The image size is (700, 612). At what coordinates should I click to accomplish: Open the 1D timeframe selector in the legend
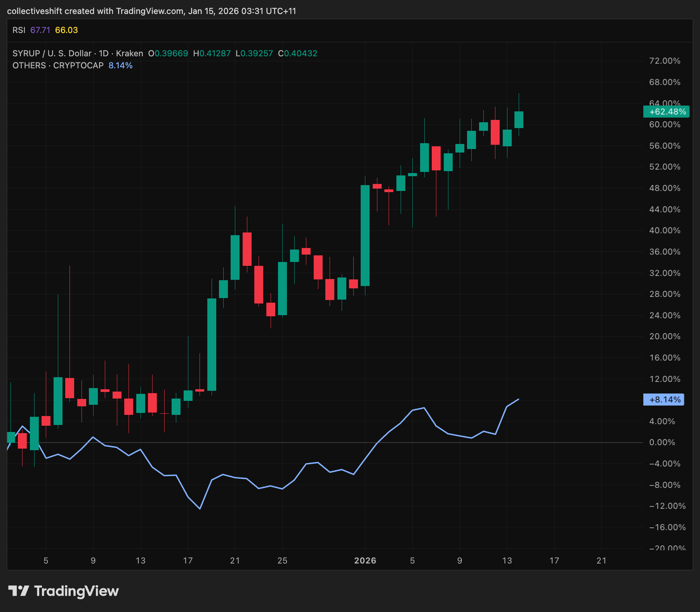(x=103, y=54)
